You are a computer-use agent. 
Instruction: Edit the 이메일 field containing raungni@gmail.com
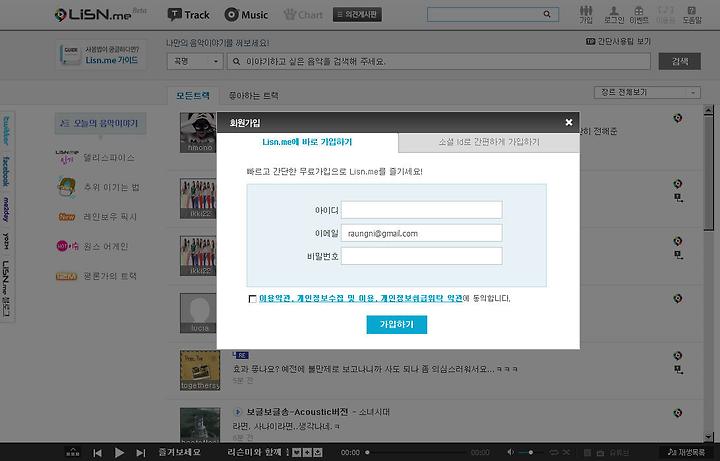pos(422,233)
